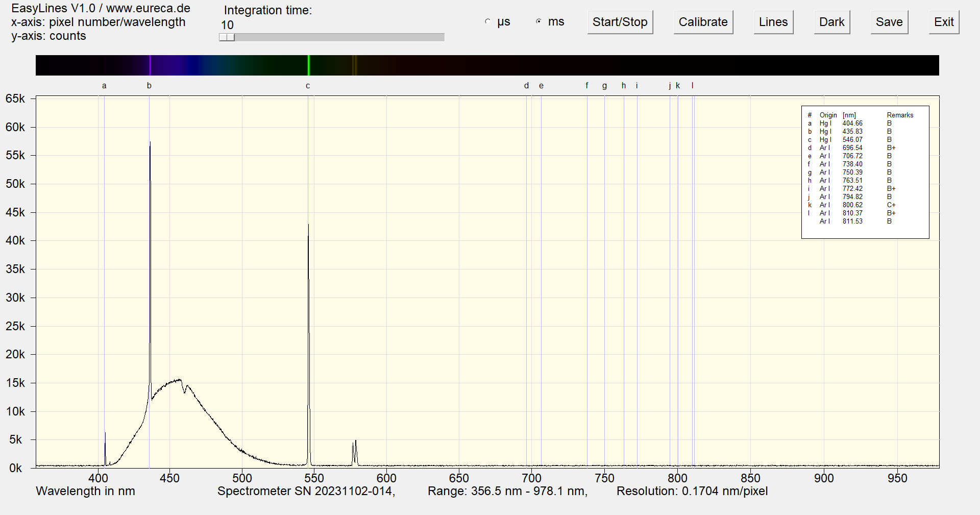Click the green line in spectrum strip
The height and width of the screenshot is (515, 980).
pos(309,65)
